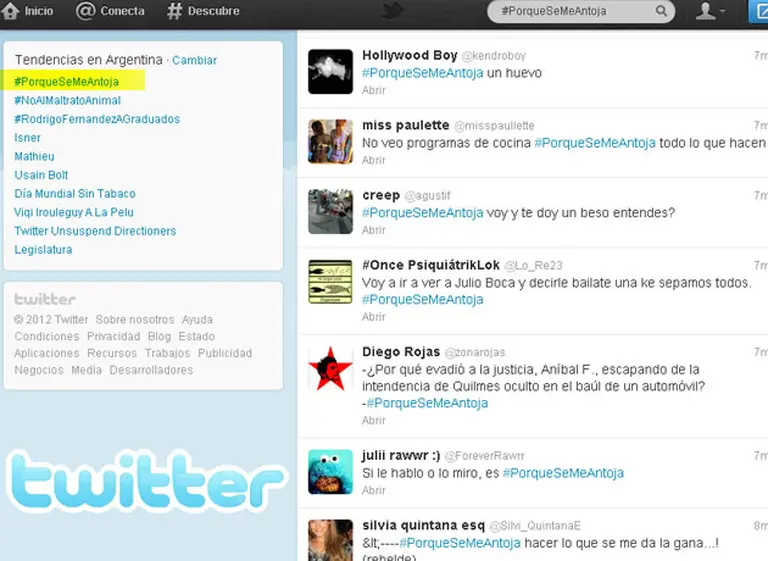Viewport: 768px width, 561px height.
Task: Click hashtag in silvia quintana's tweet
Action: 460,543
